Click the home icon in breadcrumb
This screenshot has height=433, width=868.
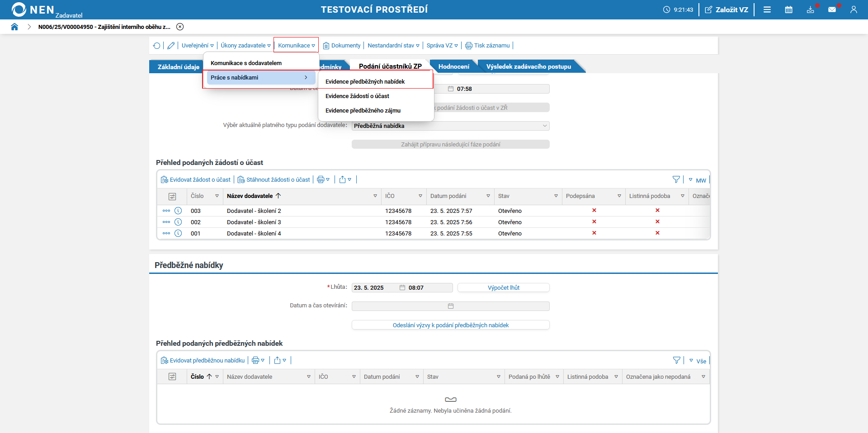pos(14,27)
